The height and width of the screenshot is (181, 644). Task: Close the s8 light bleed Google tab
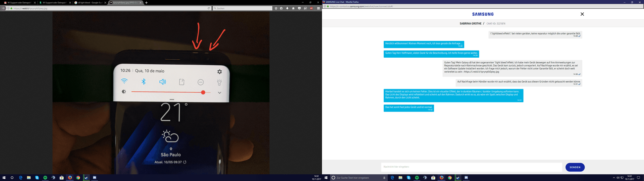pos(105,3)
